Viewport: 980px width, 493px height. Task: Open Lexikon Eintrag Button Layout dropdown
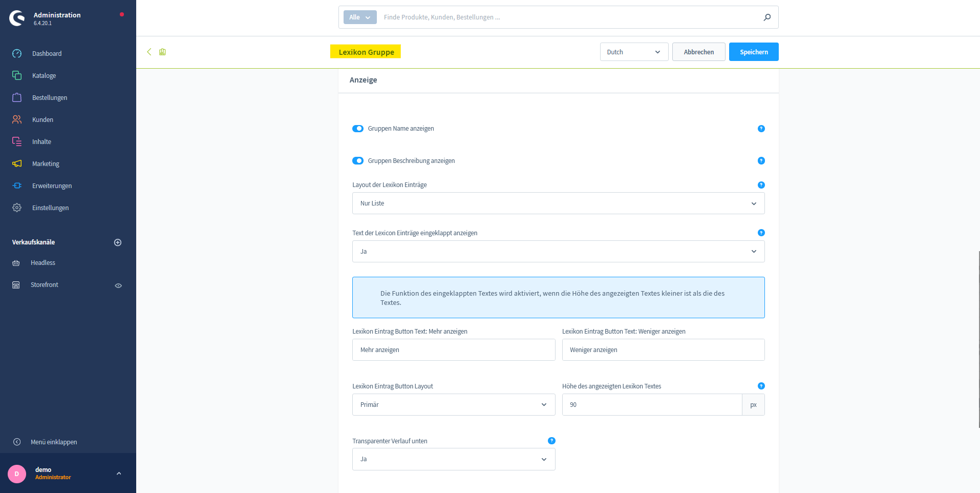click(x=454, y=405)
